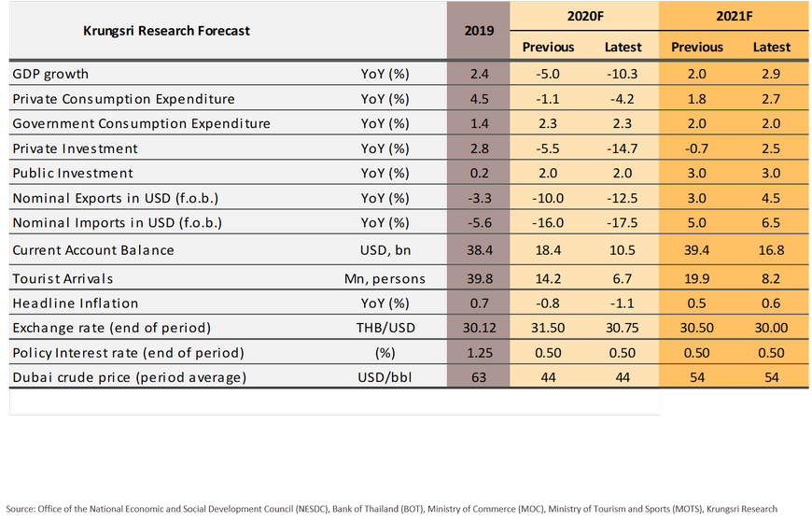Click the Dubai crude price row label
This screenshot has width=812, height=521.
tap(130, 377)
